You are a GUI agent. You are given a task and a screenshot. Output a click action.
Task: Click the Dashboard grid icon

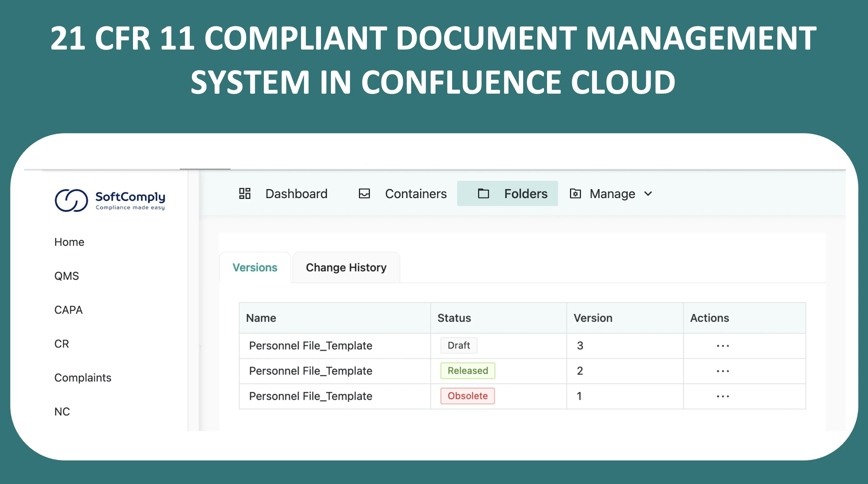coord(245,194)
